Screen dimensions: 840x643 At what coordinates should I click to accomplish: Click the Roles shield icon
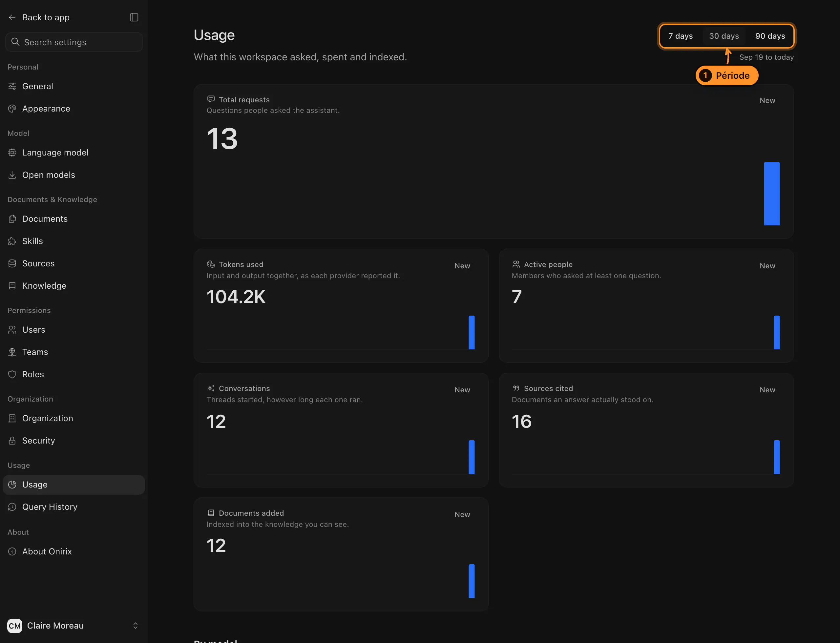(x=12, y=374)
